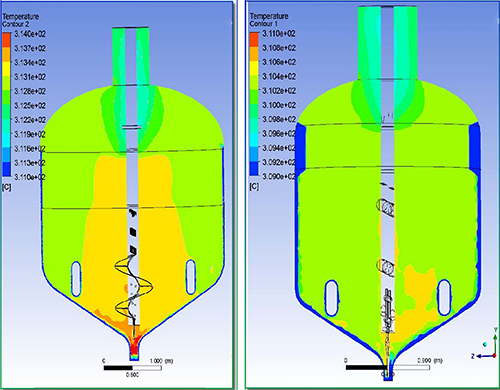Click the cyan ISO ball beside the axis triad

point(484,344)
